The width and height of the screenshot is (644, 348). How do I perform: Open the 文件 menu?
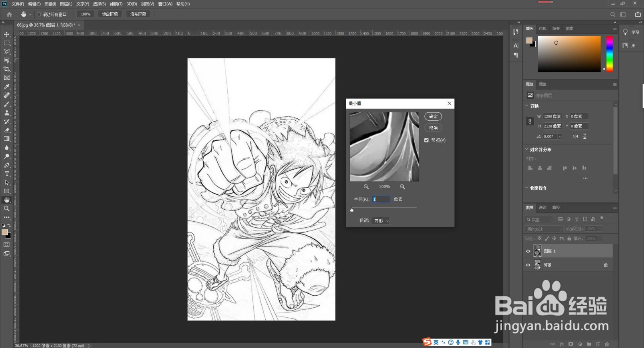(18, 4)
